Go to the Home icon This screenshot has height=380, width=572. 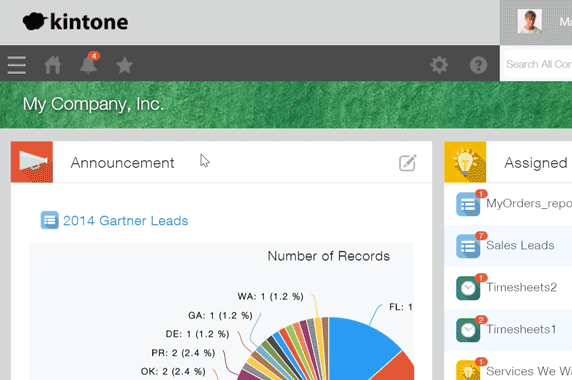tap(53, 65)
